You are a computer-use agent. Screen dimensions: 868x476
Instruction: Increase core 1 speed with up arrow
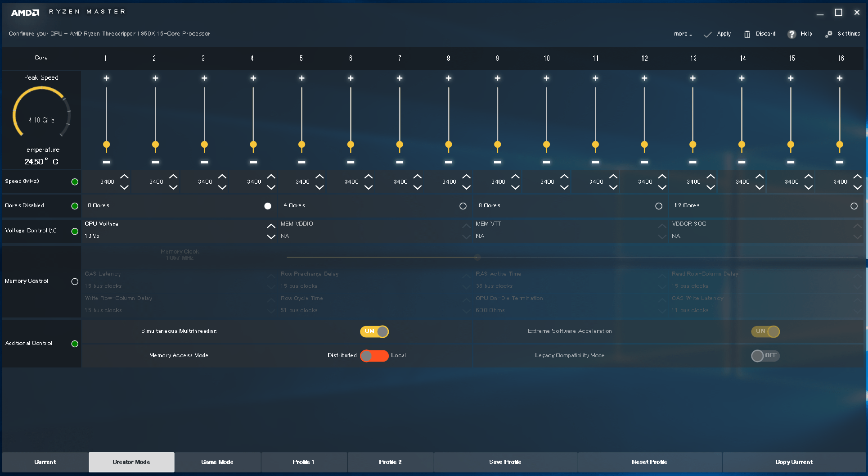(124, 177)
